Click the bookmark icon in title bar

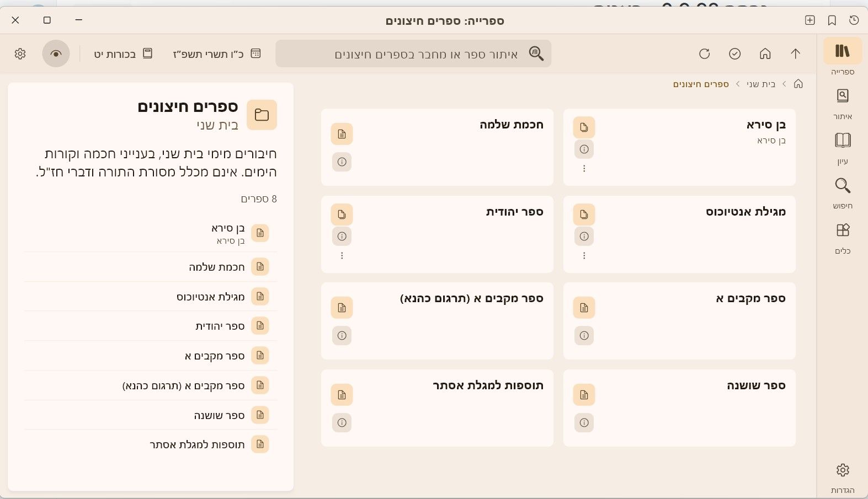832,20
